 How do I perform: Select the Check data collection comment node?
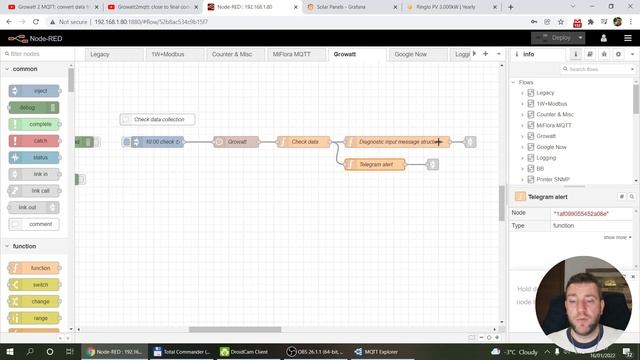(x=158, y=120)
